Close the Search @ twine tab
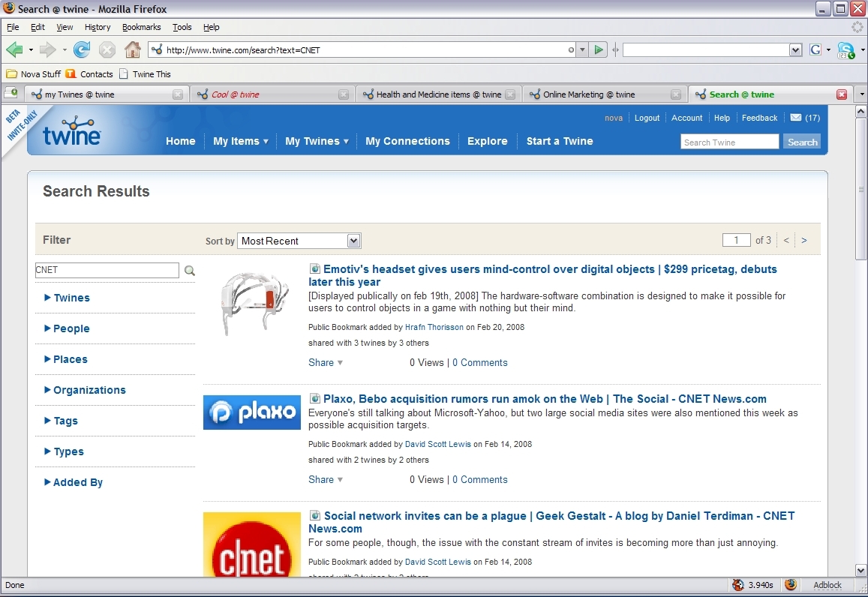868x597 pixels. (842, 94)
